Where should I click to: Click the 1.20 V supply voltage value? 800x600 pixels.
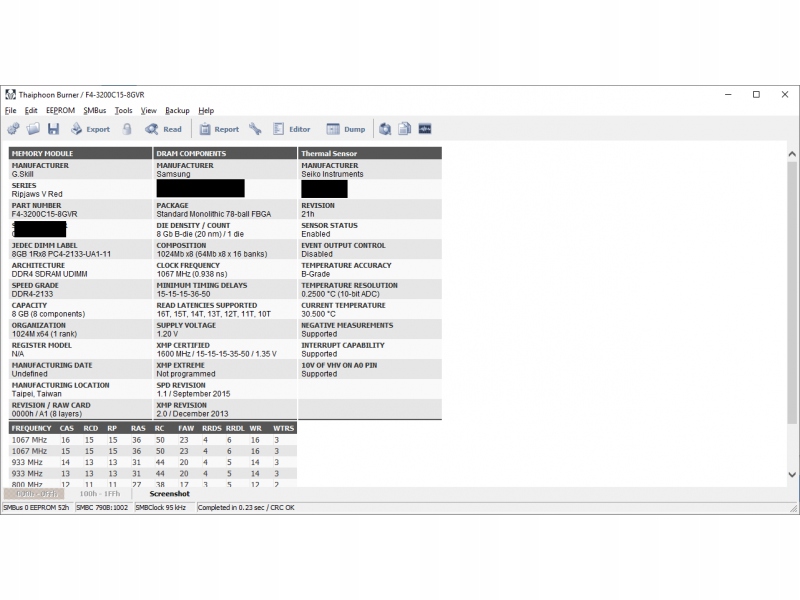pos(167,334)
